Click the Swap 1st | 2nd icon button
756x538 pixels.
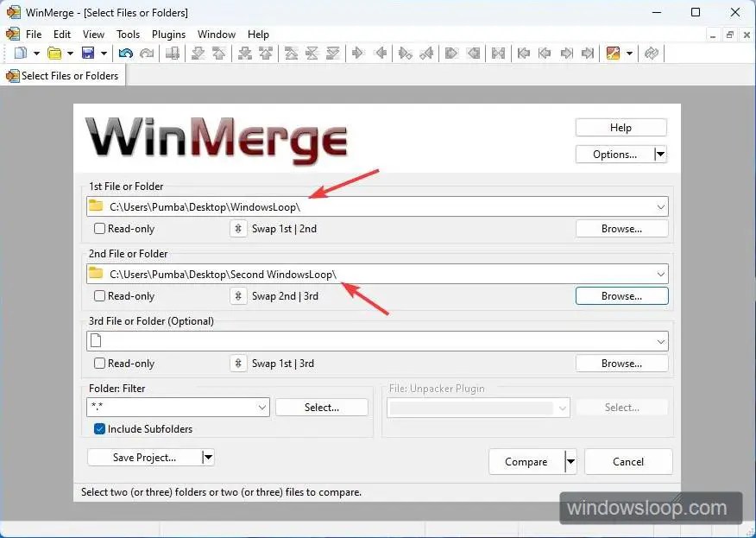[x=238, y=229]
